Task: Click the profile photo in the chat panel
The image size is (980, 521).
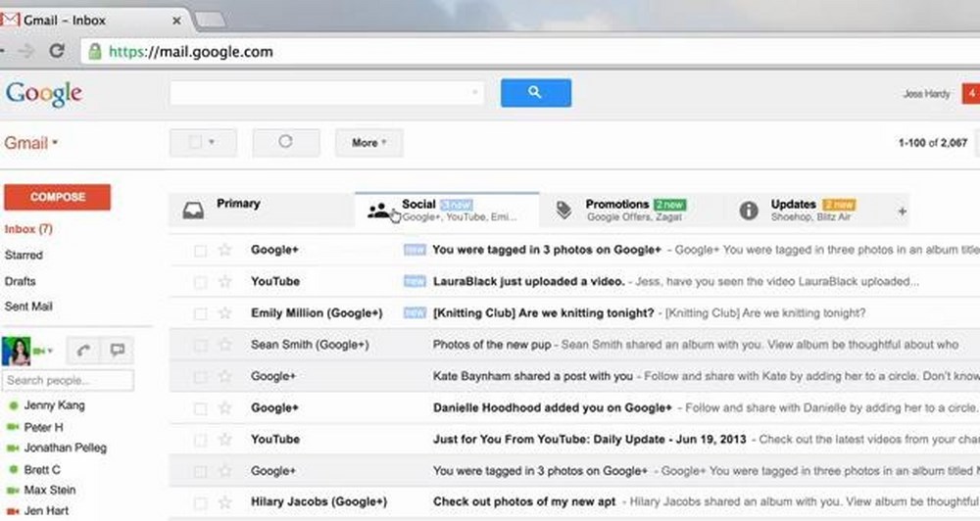Action: (17, 351)
